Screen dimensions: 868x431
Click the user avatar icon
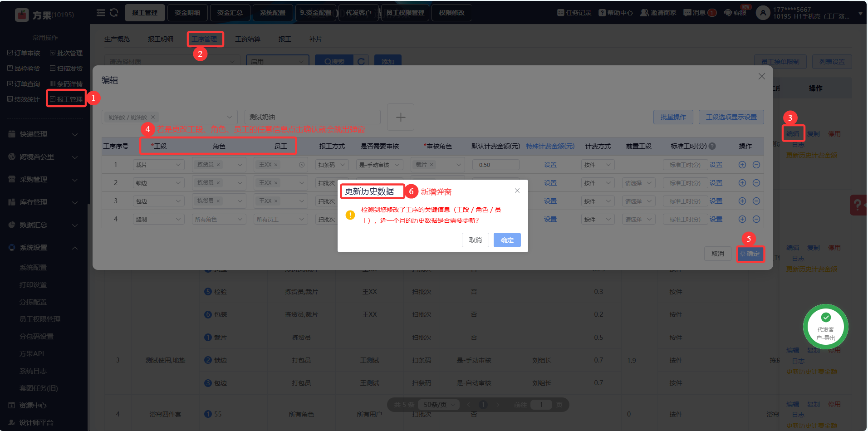pos(763,13)
